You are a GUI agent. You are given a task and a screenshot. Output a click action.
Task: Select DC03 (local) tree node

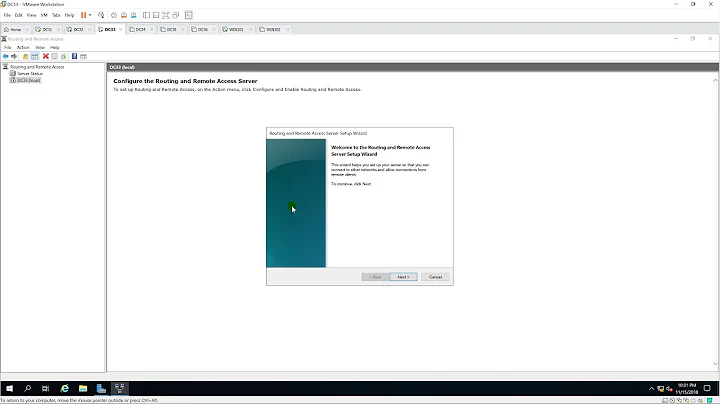coord(28,80)
